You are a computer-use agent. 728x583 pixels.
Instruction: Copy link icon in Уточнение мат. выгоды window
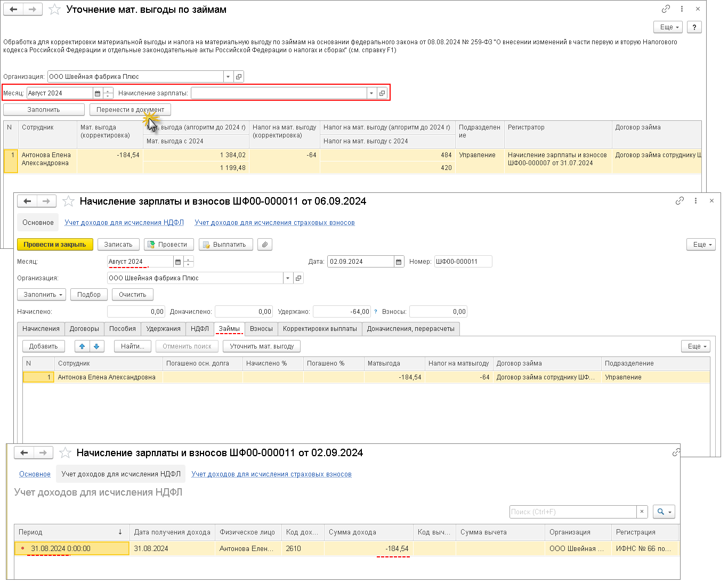pos(666,9)
